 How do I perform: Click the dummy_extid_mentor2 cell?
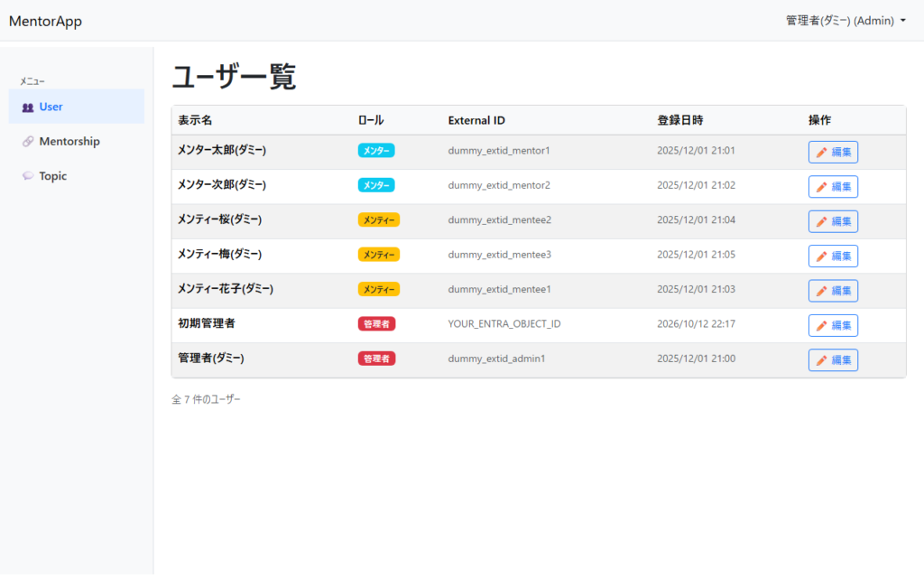pyautogui.click(x=499, y=185)
